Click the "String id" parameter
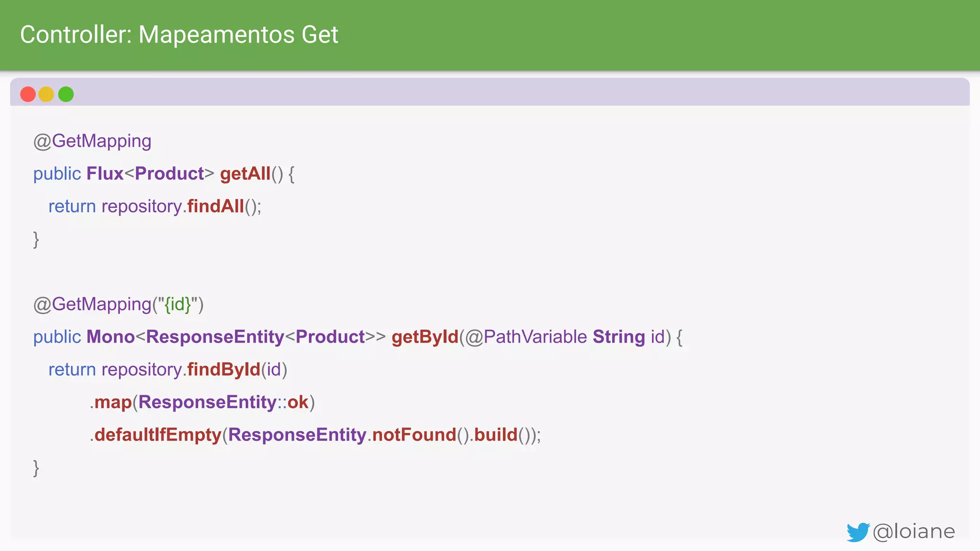Image resolution: width=980 pixels, height=551 pixels. [629, 337]
